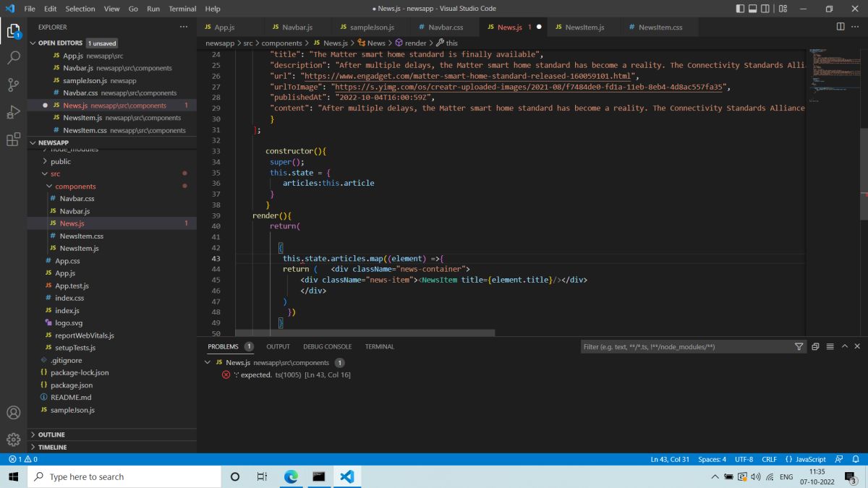Switch to the DEBUG CONSOLE tab

coord(328,347)
